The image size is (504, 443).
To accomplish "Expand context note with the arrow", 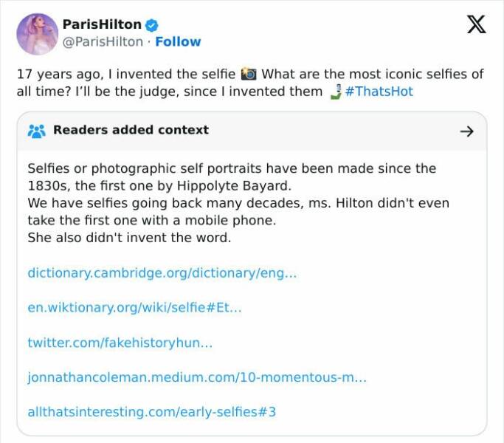I will [466, 131].
